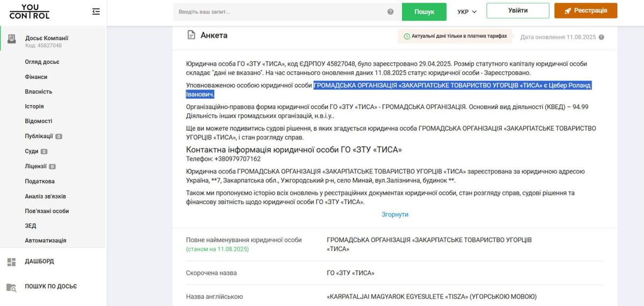Click the станом на 11.08.2025 note
The height and width of the screenshot is (306, 644).
[x=217, y=249]
